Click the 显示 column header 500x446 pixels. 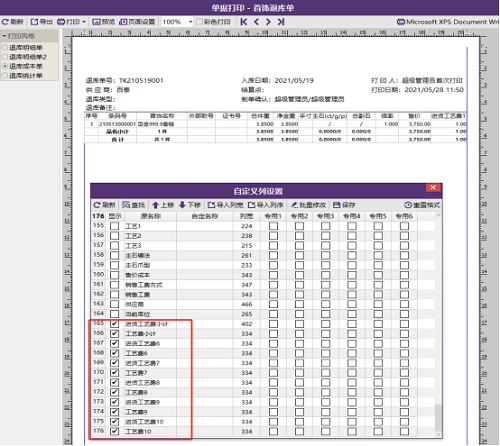point(115,216)
